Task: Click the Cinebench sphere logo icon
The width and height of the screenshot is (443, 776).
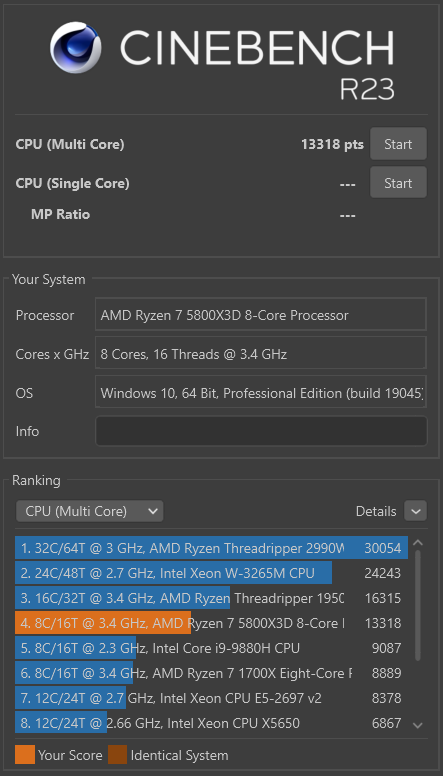Action: [x=76, y=48]
